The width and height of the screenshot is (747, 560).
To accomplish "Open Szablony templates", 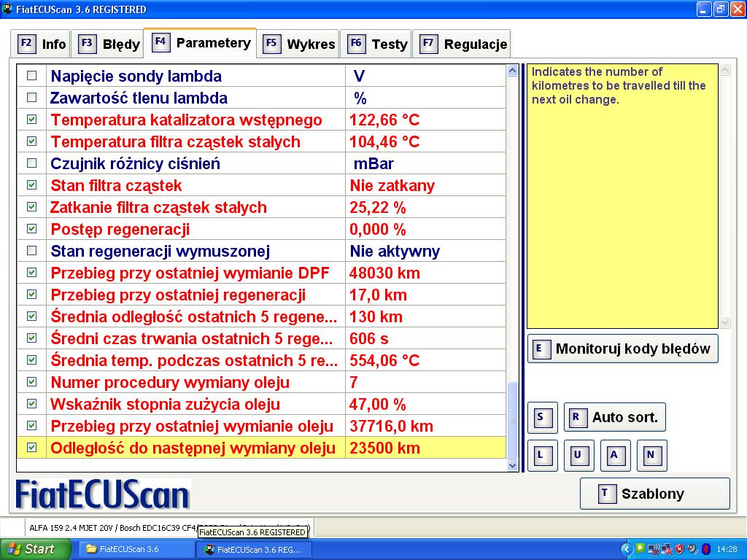I will [x=654, y=494].
